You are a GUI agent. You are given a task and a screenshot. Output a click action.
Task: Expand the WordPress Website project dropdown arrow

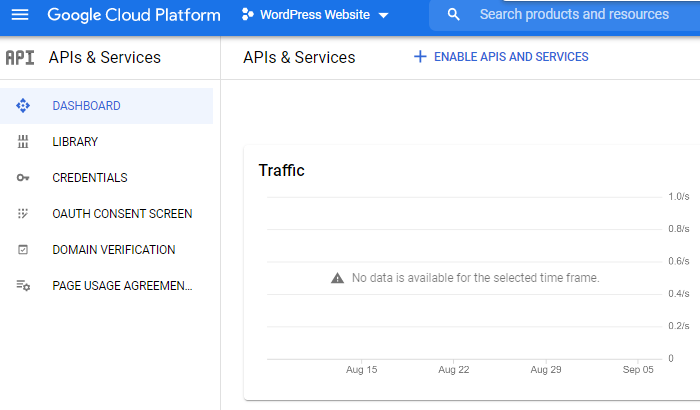click(383, 15)
